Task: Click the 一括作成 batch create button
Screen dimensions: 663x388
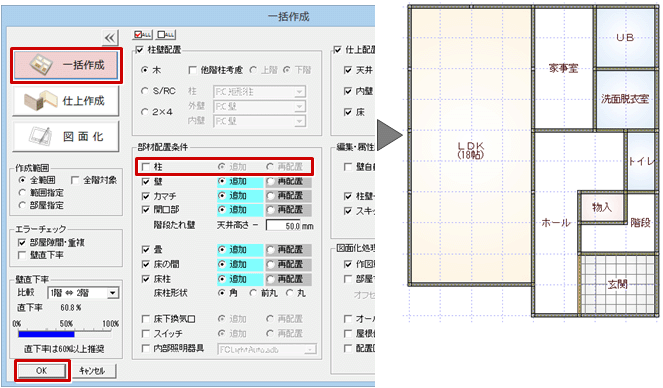Action: [x=66, y=65]
